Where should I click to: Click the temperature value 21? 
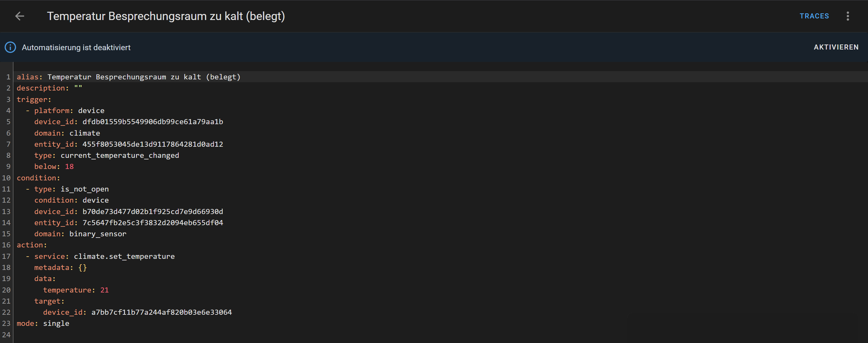pyautogui.click(x=104, y=290)
